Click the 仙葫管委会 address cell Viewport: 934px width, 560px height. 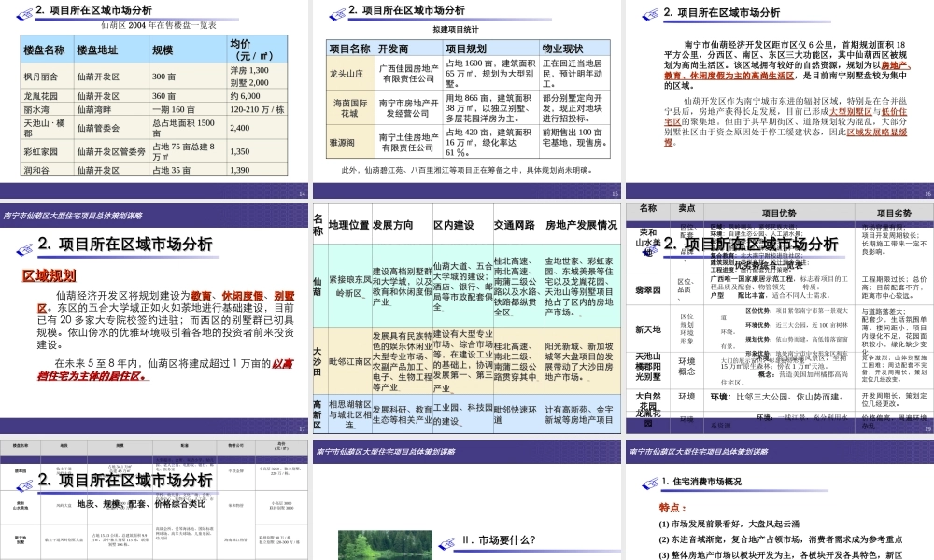click(111, 127)
